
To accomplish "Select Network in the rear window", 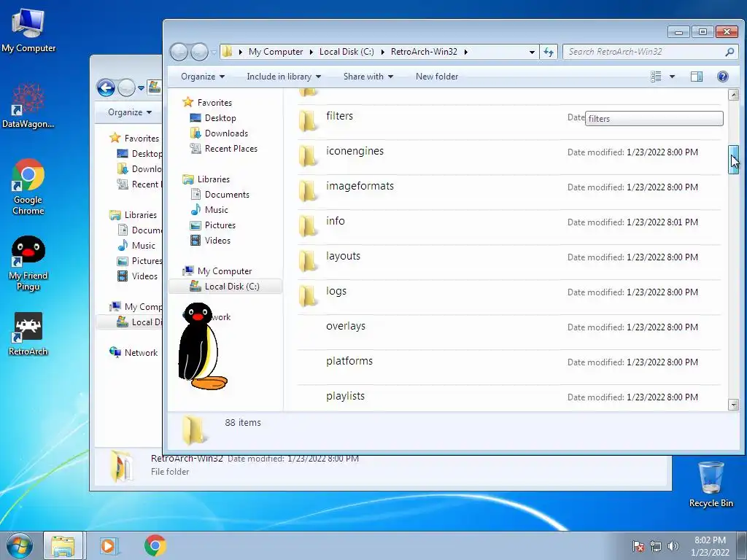I will tap(141, 353).
